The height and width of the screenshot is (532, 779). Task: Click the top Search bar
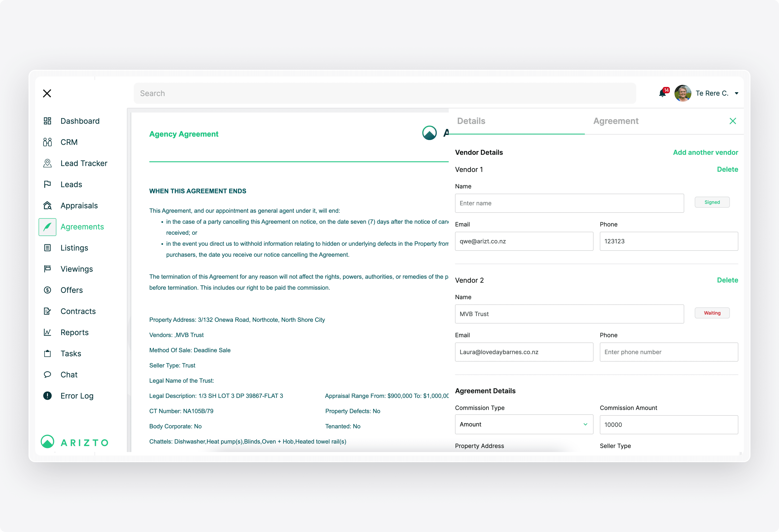coord(384,93)
